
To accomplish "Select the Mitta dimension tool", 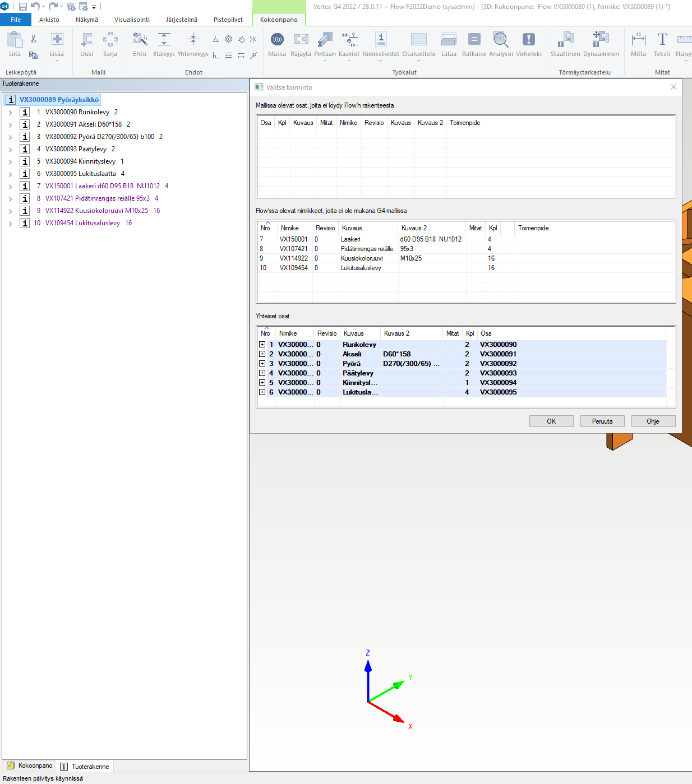I will point(638,40).
